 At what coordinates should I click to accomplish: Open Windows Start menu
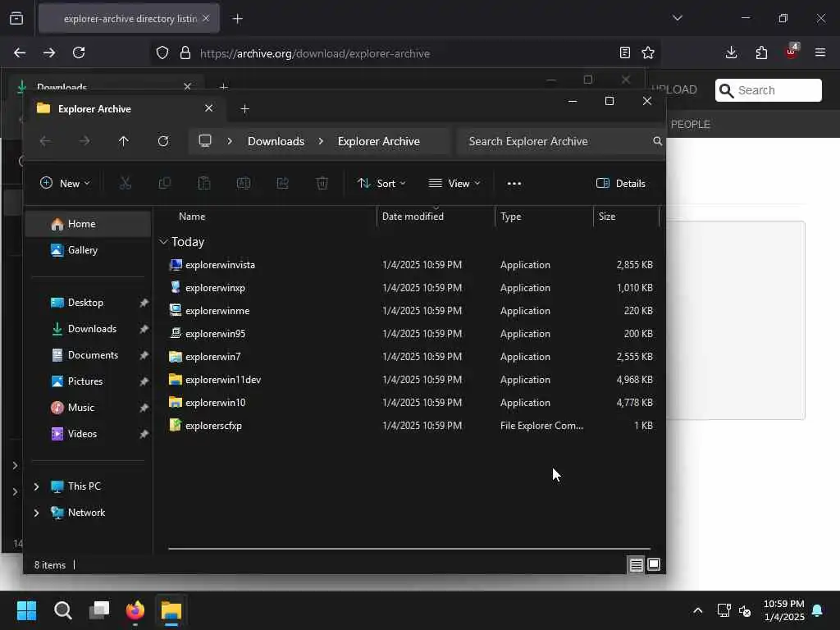coord(26,610)
